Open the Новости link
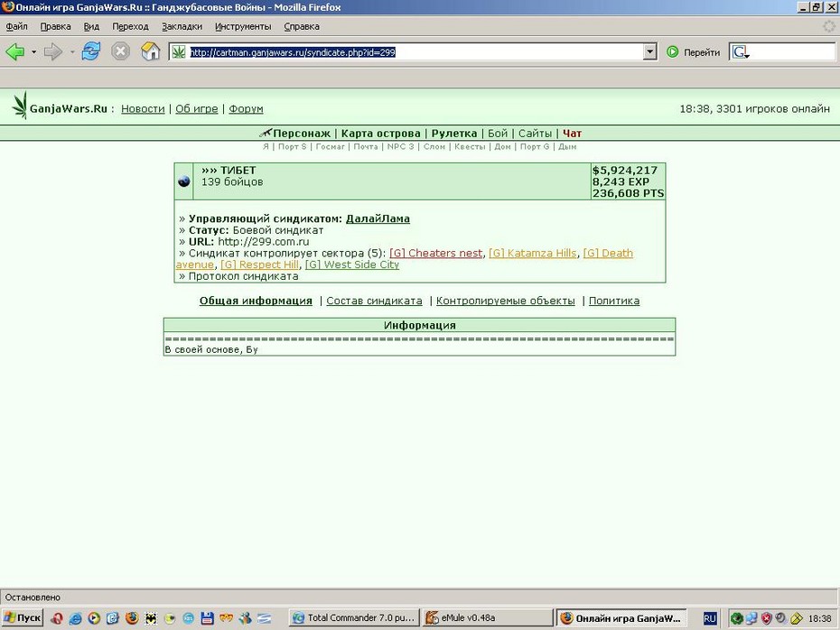 pos(143,108)
